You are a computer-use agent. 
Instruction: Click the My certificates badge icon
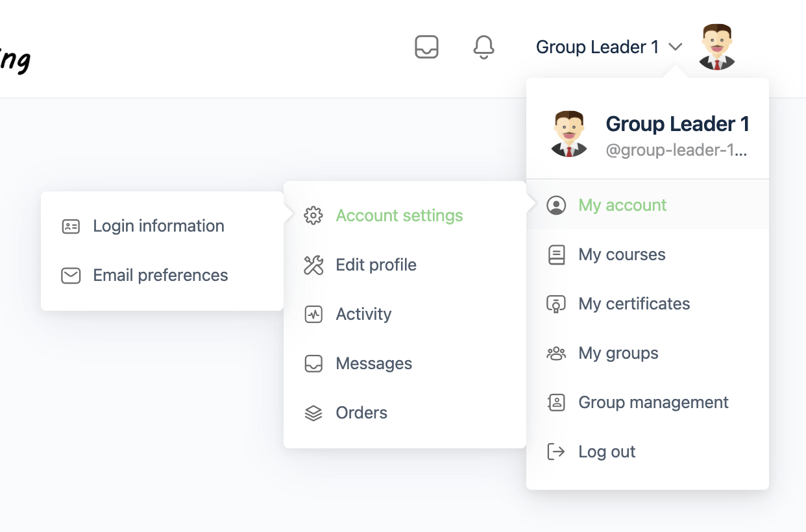pos(556,304)
